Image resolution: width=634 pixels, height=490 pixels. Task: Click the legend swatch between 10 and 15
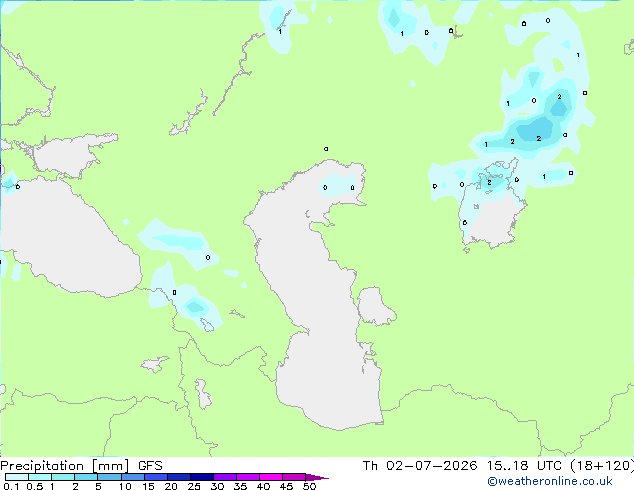pos(133,477)
